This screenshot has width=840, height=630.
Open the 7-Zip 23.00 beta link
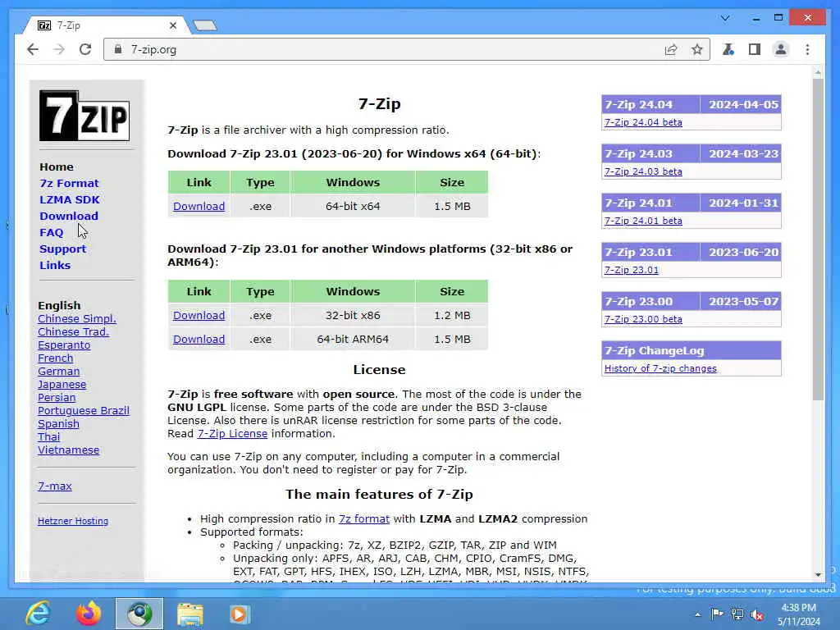coord(643,319)
